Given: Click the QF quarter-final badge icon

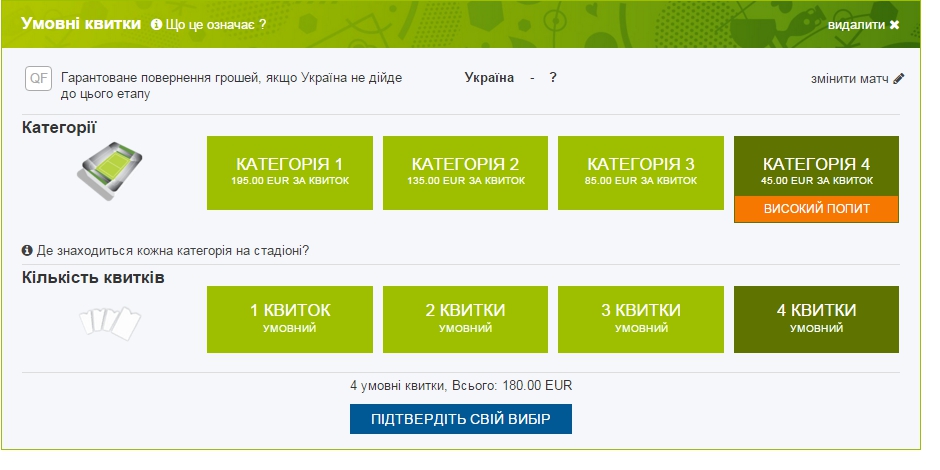Looking at the screenshot, I should pyautogui.click(x=38, y=79).
